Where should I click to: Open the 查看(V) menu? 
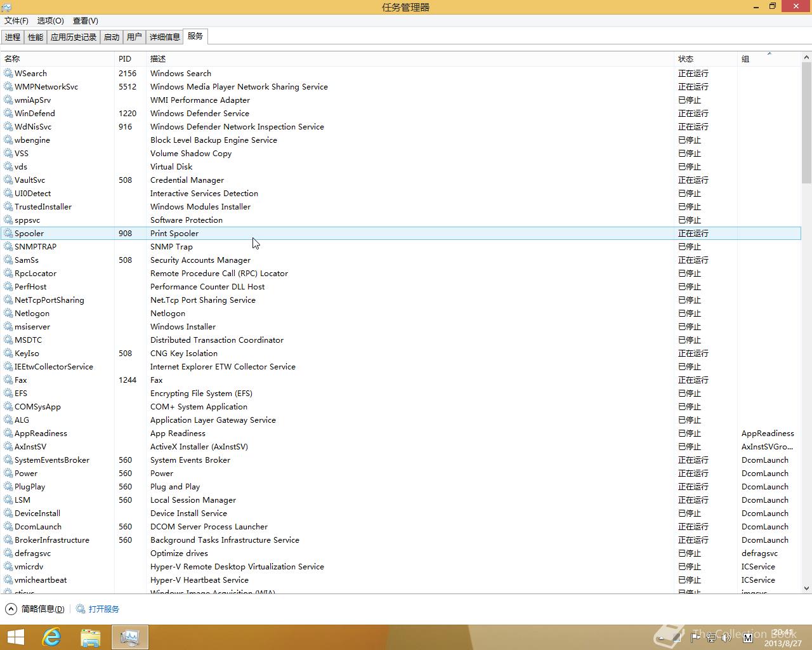click(86, 21)
